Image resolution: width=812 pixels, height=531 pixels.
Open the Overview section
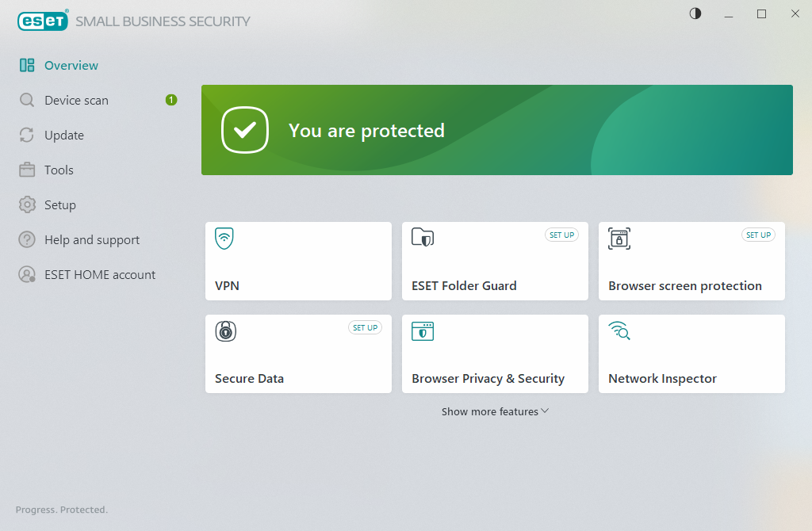coord(71,65)
